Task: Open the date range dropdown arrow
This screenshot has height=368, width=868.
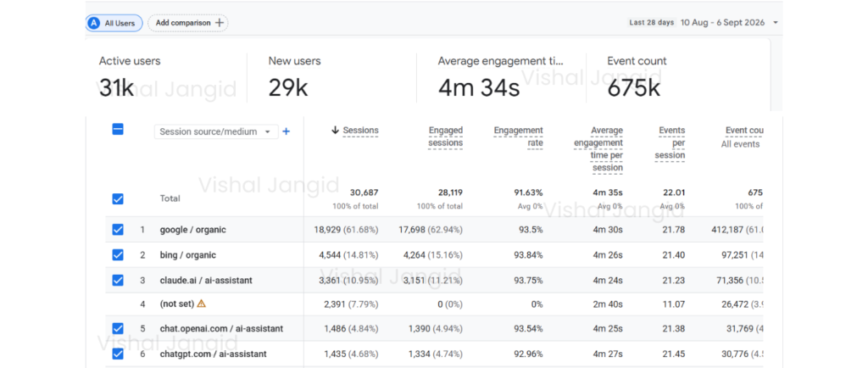Action: coord(775,23)
